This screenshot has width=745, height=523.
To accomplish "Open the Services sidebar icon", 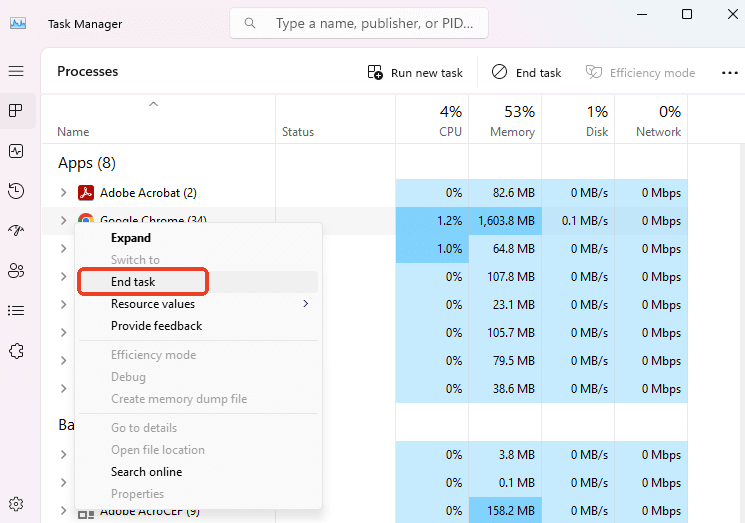I will coord(16,351).
